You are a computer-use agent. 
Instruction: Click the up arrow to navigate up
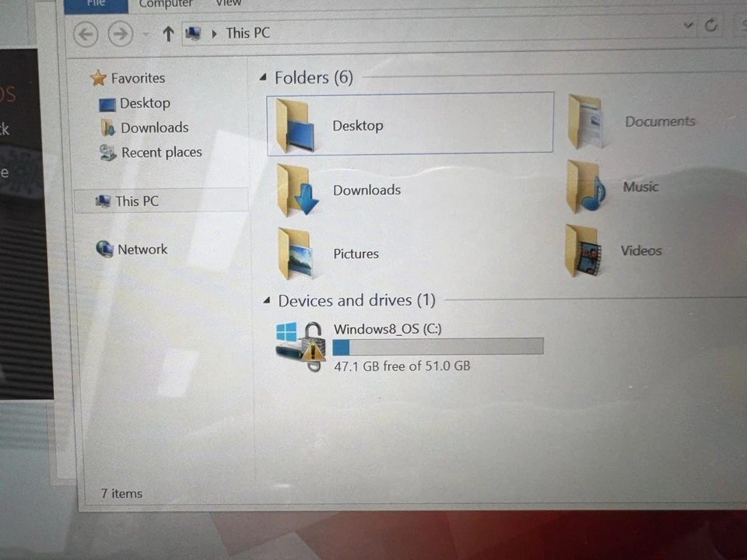pos(168,33)
